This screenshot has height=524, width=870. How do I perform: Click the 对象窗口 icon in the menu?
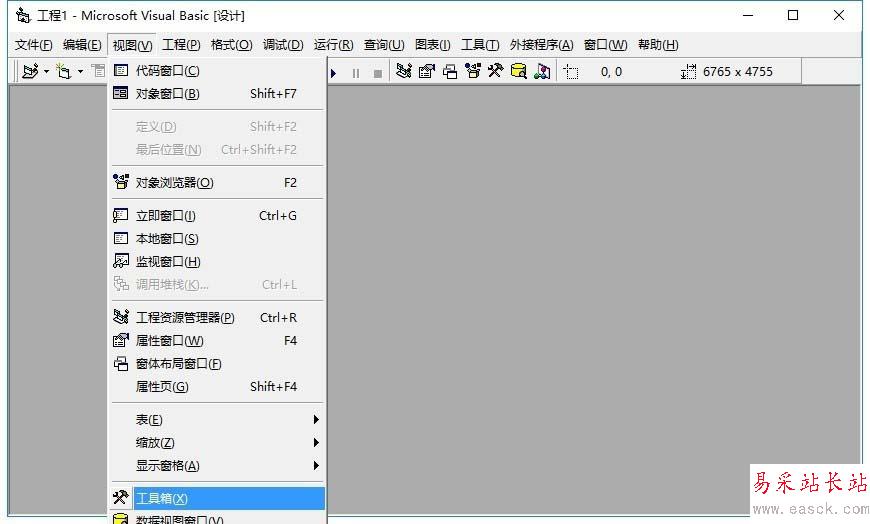coord(120,93)
